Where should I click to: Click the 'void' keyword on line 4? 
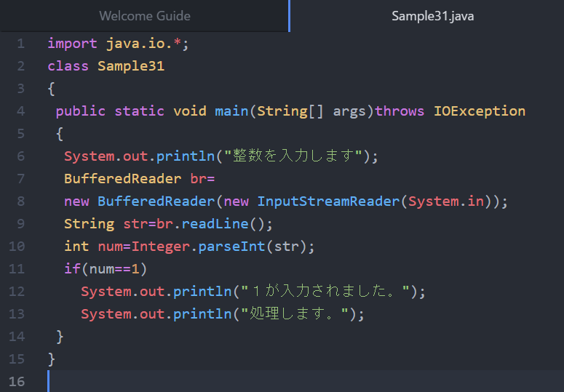click(x=190, y=111)
